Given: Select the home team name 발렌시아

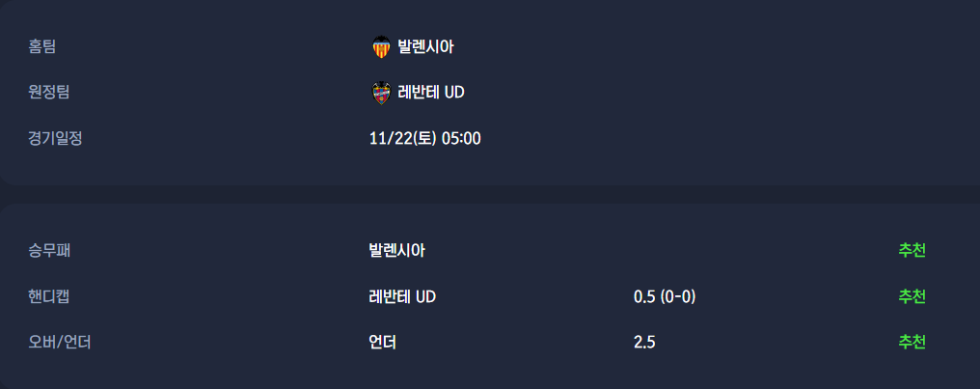Looking at the screenshot, I should tap(425, 46).
